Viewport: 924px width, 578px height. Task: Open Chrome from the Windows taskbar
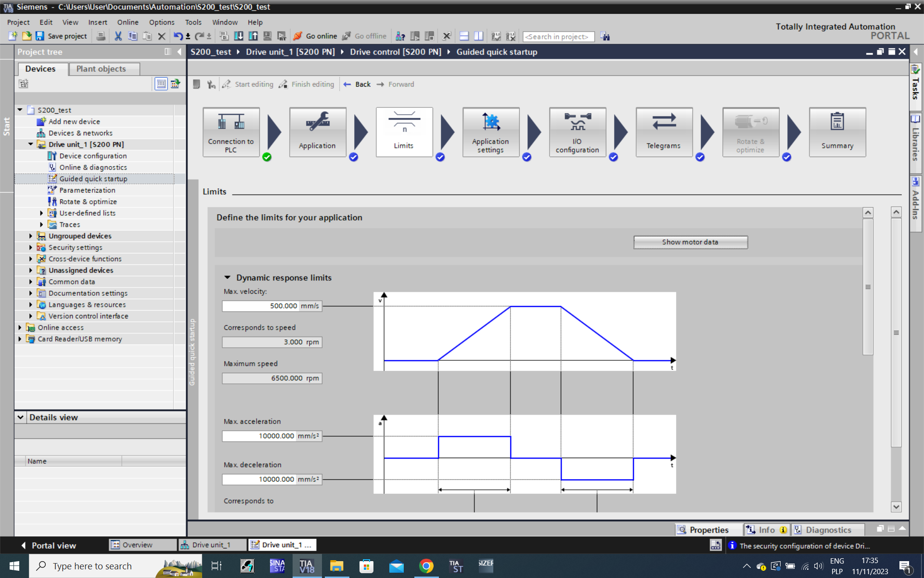coord(426,566)
